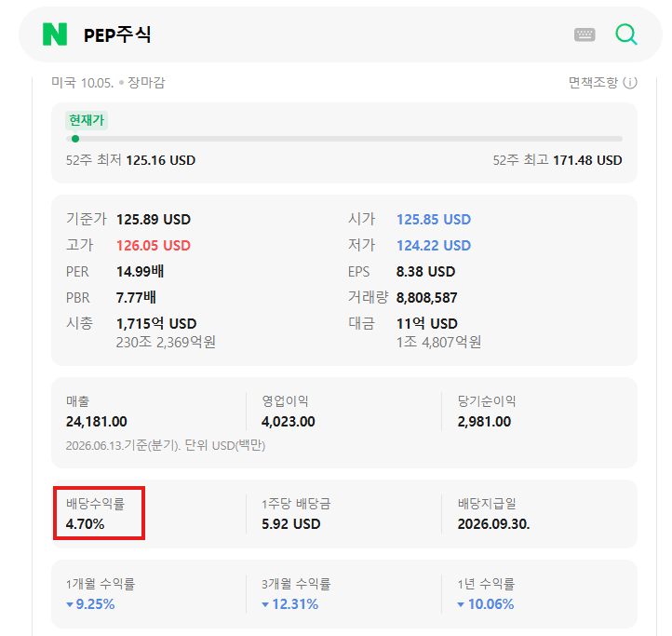Viewport: 672px width, 636px height.
Task: Click the 매출 24,181.00 figure
Action: point(97,422)
